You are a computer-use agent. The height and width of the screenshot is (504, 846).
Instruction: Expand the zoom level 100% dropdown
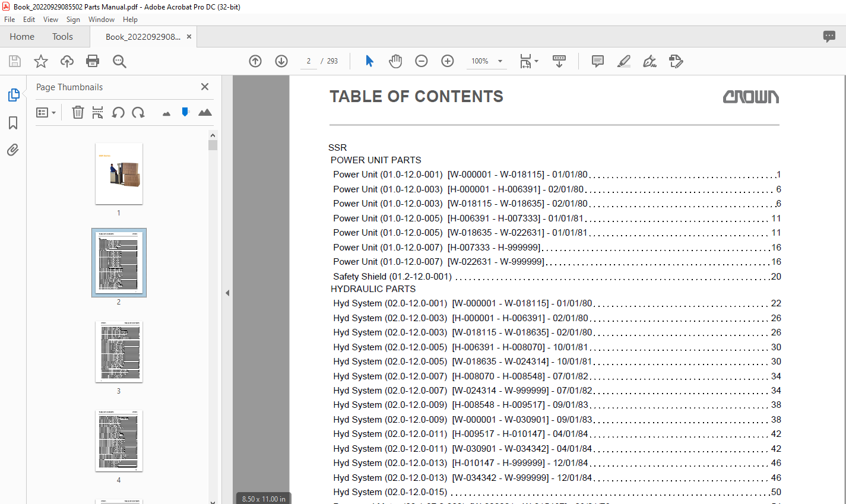point(500,61)
